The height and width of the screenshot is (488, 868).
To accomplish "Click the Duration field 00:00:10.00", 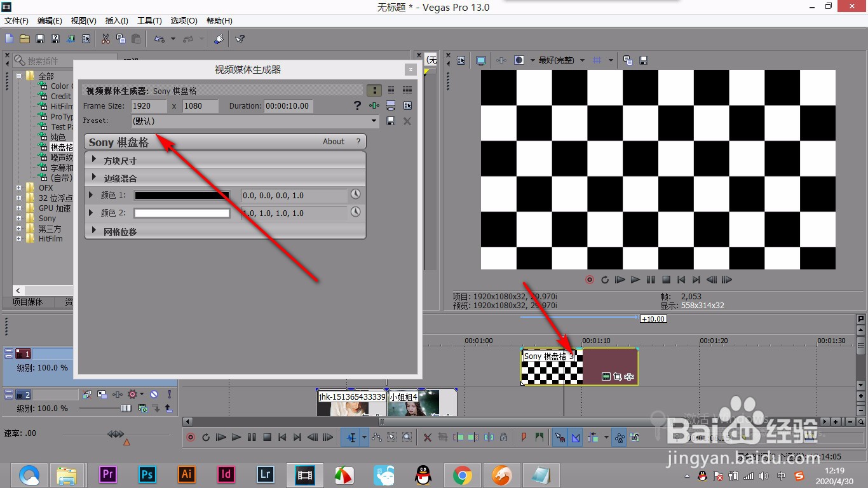I will [288, 106].
